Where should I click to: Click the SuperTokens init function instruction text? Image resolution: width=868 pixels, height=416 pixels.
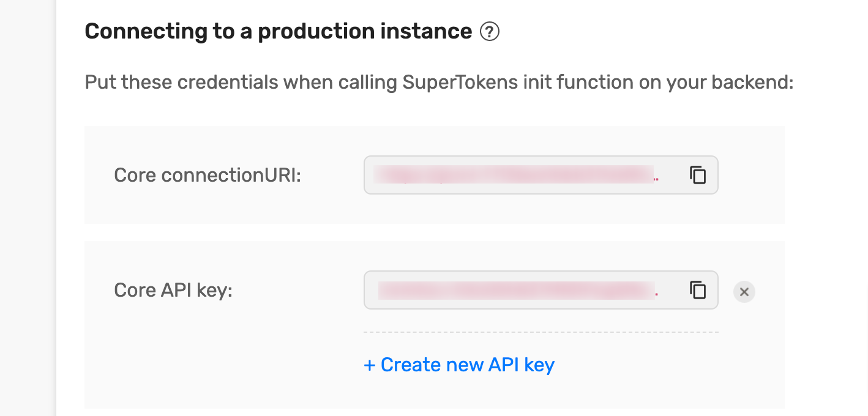click(x=439, y=82)
